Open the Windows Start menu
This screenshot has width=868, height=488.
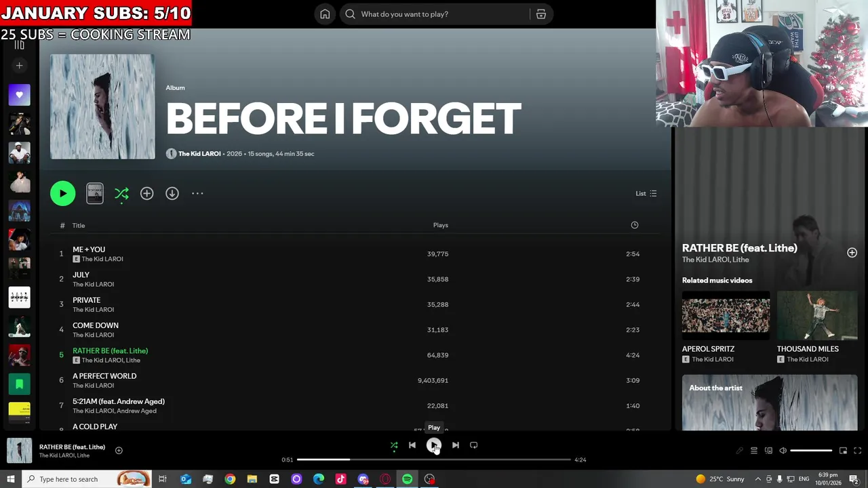[x=10, y=479]
